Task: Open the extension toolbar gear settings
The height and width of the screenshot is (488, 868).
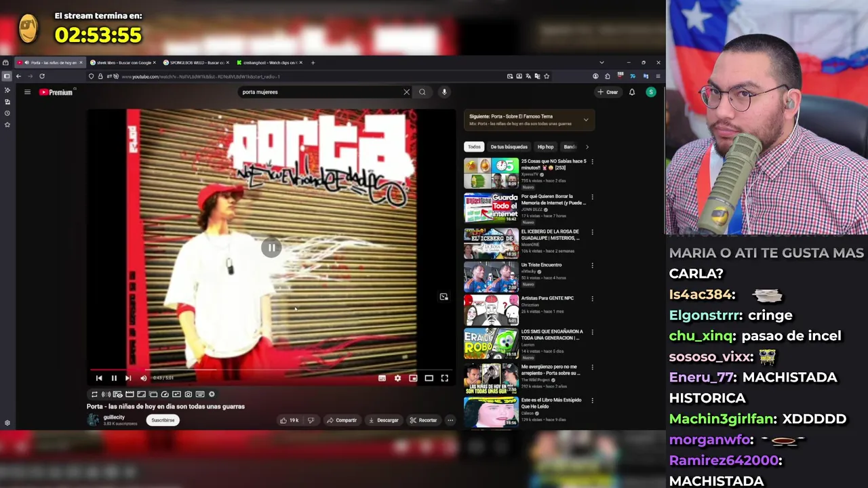Action: 212,394
